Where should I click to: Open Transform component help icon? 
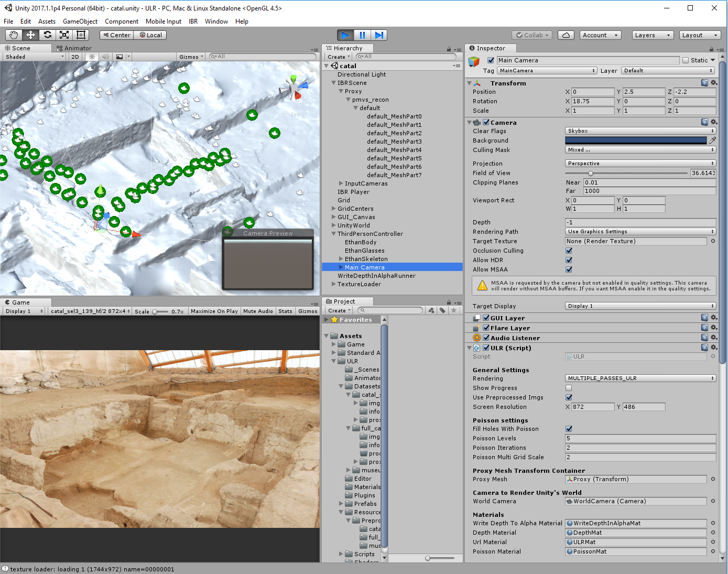(x=704, y=83)
